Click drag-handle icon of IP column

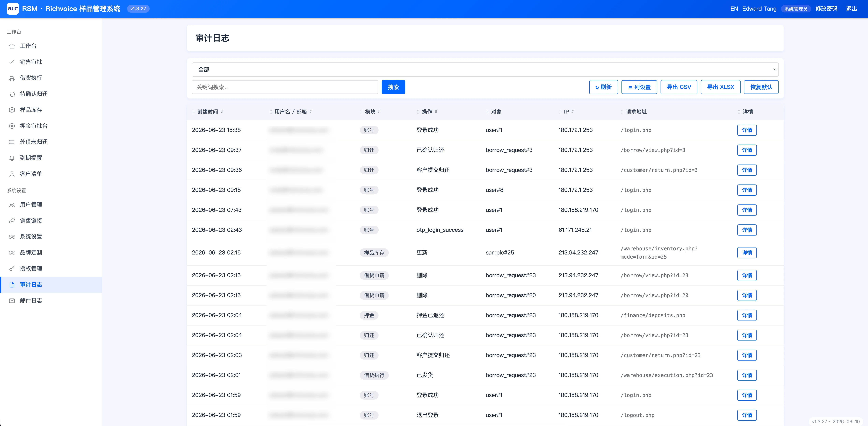point(560,112)
